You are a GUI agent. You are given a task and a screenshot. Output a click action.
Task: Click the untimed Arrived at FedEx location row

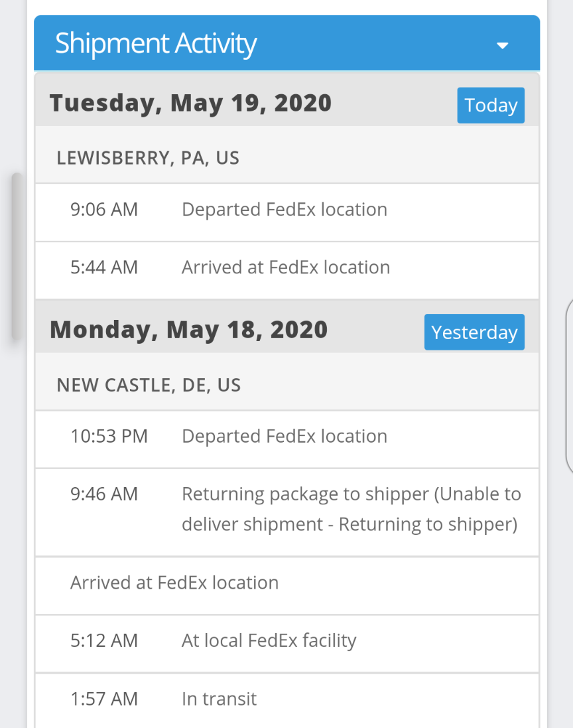[x=174, y=583]
